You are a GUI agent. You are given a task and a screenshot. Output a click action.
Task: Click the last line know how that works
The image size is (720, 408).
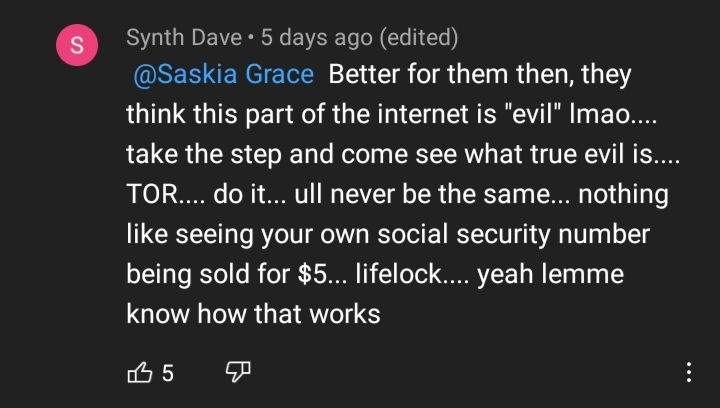[x=253, y=314]
